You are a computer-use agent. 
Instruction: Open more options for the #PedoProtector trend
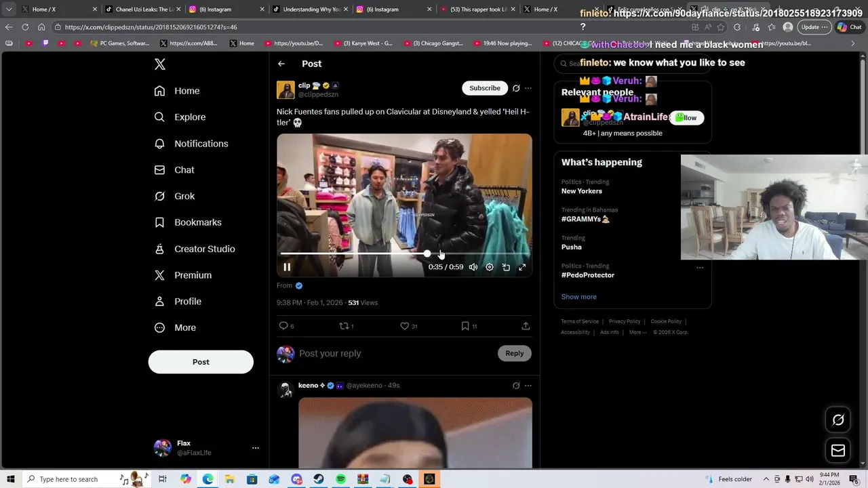pos(700,267)
